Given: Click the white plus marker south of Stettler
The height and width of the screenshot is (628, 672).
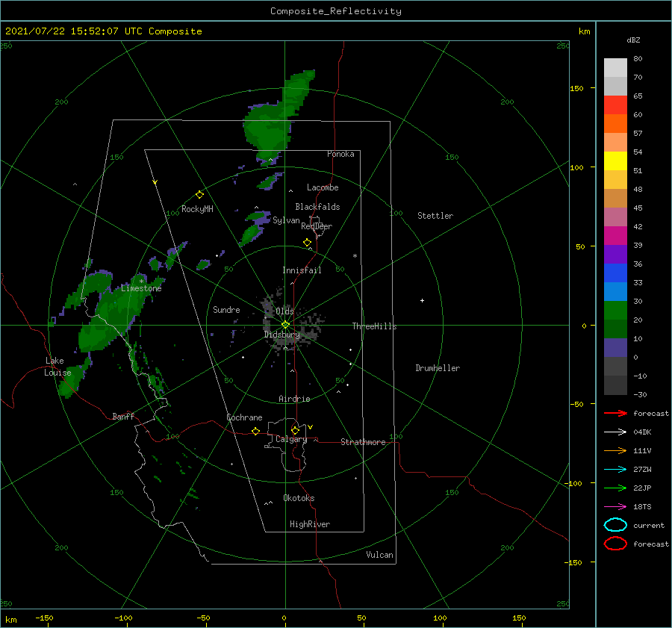Looking at the screenshot, I should click(x=422, y=300).
